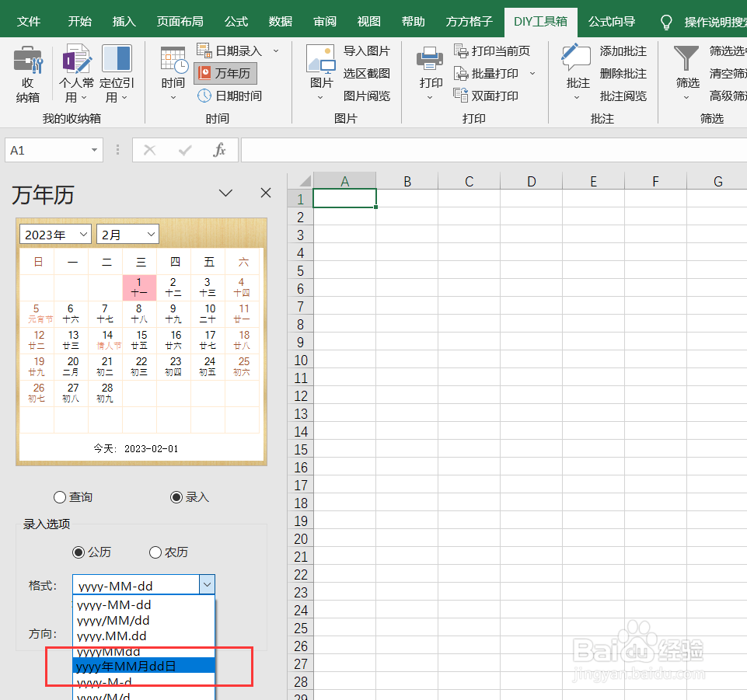
Task: Click the 定位引用 icon
Action: click(x=117, y=58)
